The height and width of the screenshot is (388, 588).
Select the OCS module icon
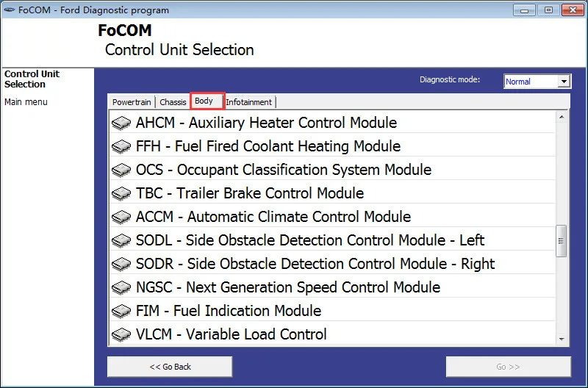point(121,170)
